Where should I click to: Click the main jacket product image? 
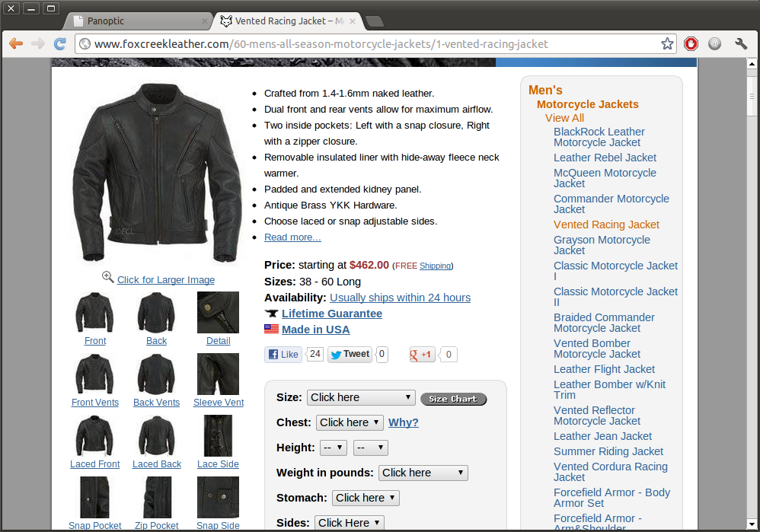click(157, 173)
